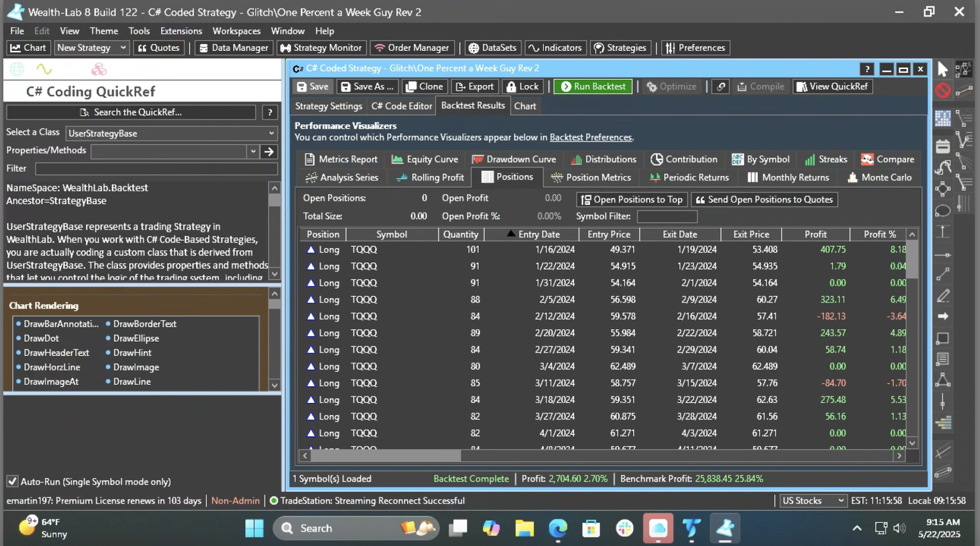The height and width of the screenshot is (546, 980).
Task: Open the Order Manager
Action: point(412,47)
